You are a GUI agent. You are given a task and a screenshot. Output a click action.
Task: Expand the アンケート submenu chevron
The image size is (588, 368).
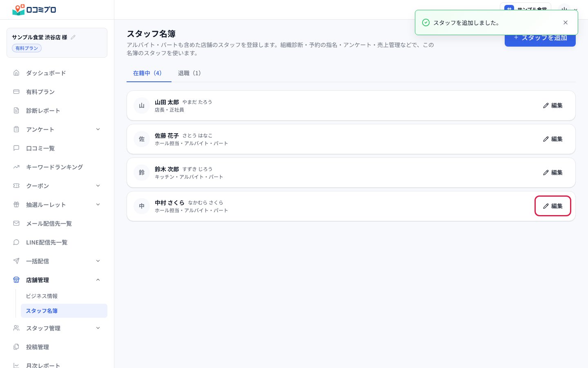click(98, 129)
